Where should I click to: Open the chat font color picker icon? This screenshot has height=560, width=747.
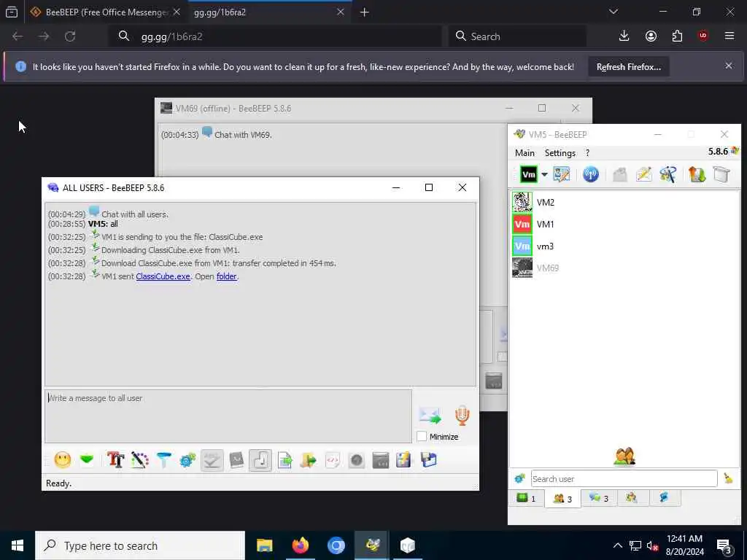139,460
